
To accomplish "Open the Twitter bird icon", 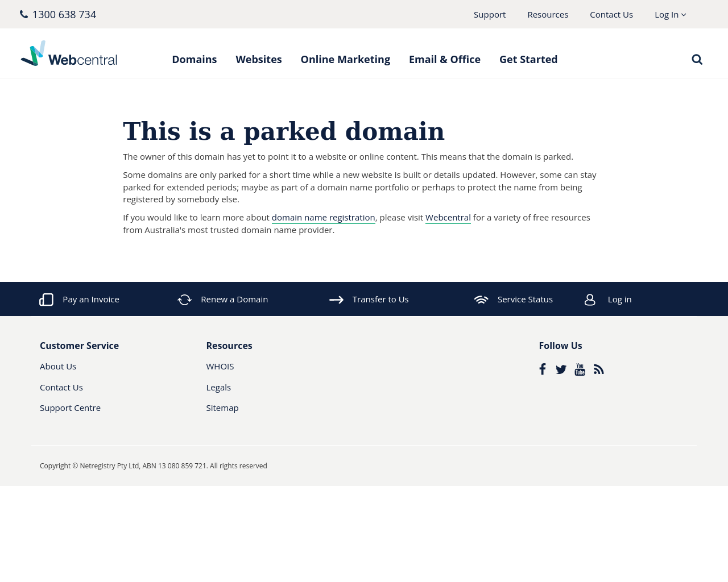I will tap(561, 369).
